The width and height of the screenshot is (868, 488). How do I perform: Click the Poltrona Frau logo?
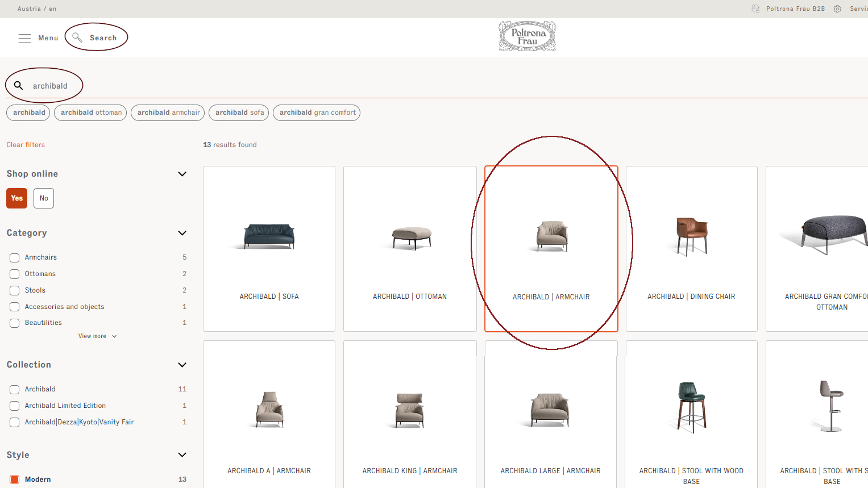click(x=527, y=36)
